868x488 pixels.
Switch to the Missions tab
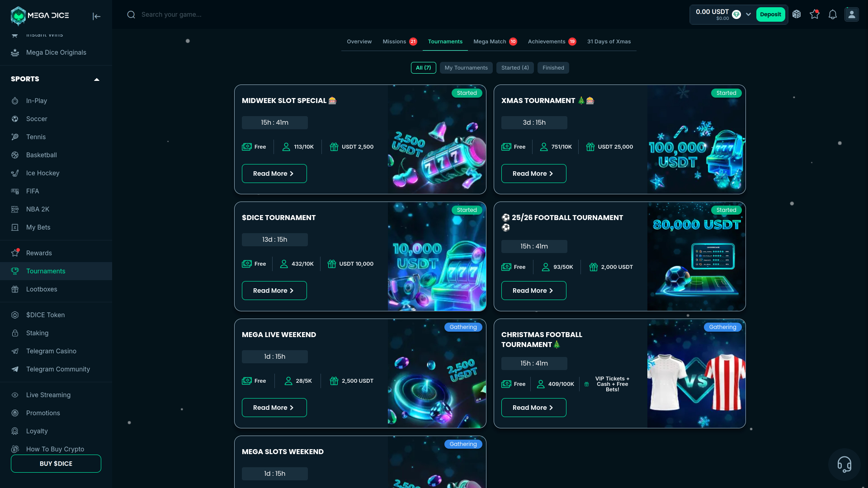click(394, 42)
